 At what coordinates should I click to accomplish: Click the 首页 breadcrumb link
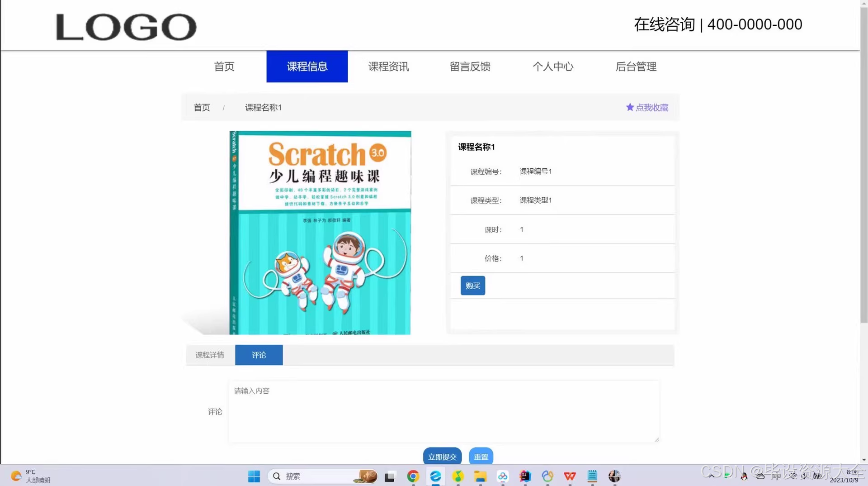point(202,107)
